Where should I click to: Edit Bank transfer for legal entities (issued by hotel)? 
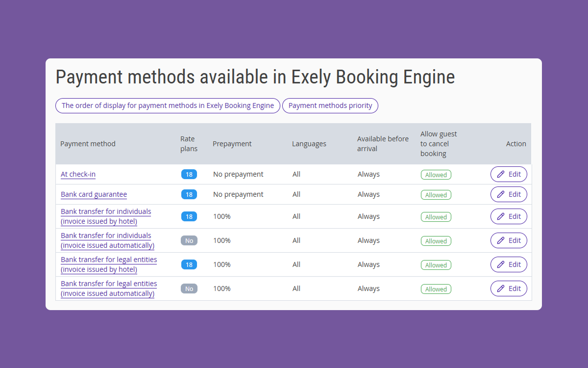click(x=509, y=264)
